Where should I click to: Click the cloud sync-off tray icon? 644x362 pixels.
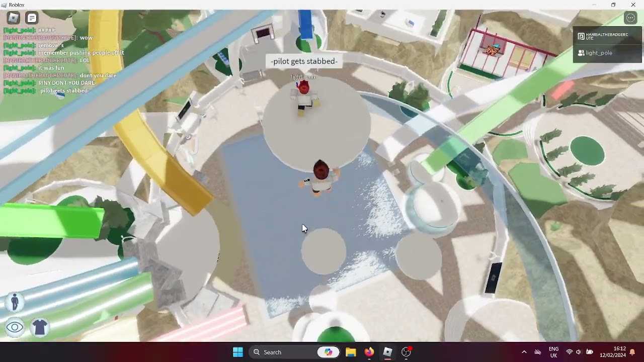tap(537, 352)
